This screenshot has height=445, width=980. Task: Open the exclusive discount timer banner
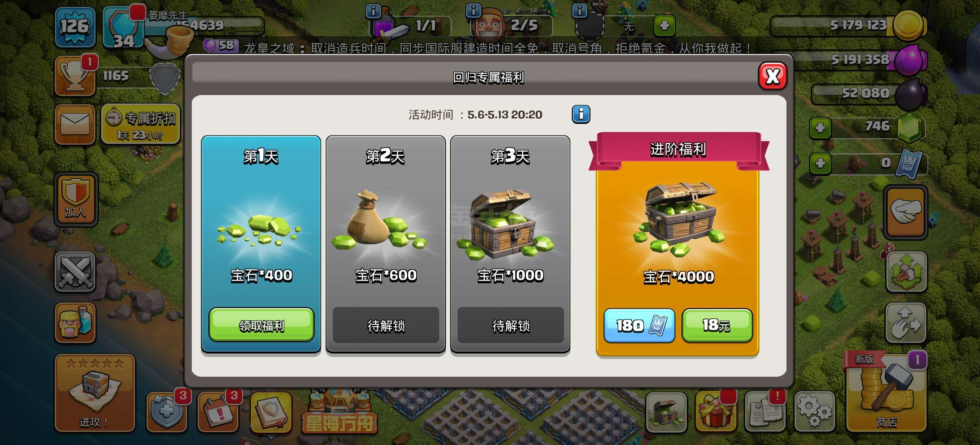pos(140,124)
